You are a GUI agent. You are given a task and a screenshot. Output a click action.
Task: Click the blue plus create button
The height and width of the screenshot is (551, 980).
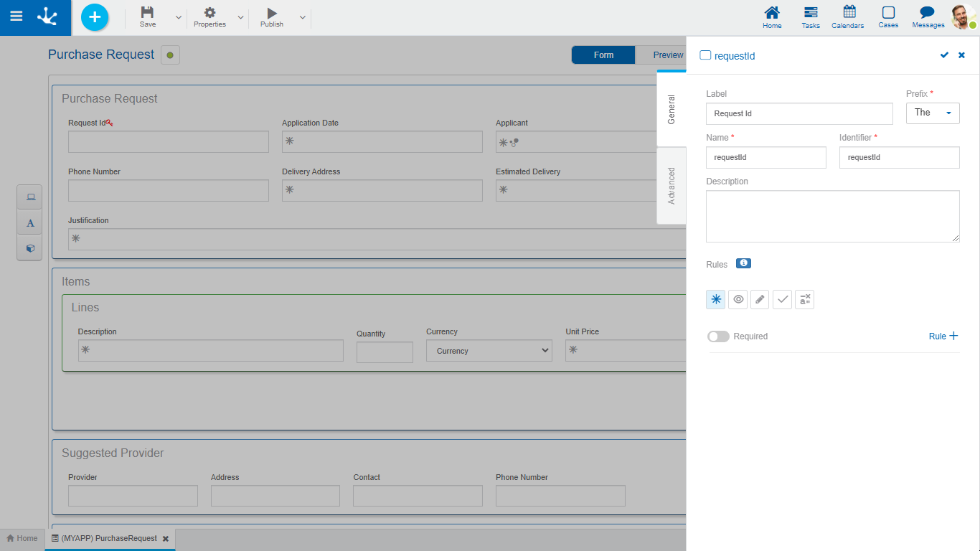95,17
